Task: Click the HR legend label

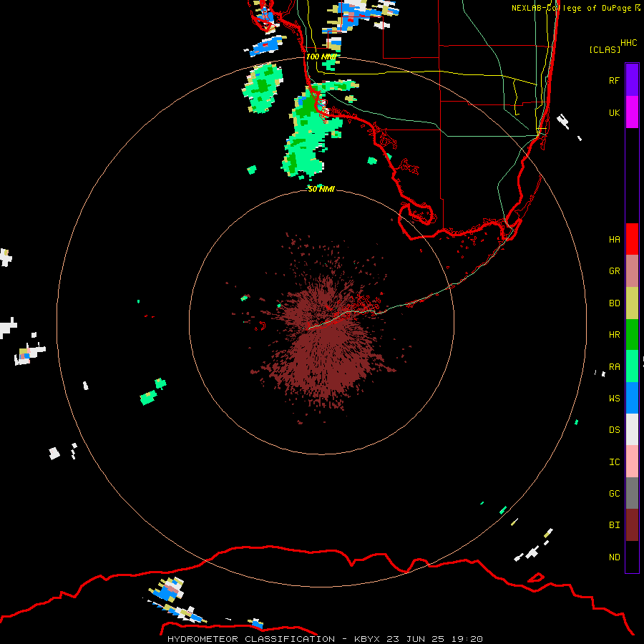Action: tap(614, 334)
